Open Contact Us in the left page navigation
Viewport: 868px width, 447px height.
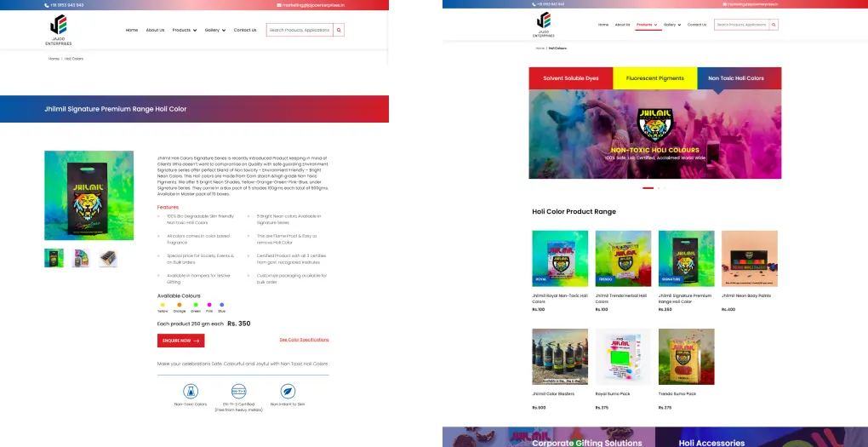point(245,30)
